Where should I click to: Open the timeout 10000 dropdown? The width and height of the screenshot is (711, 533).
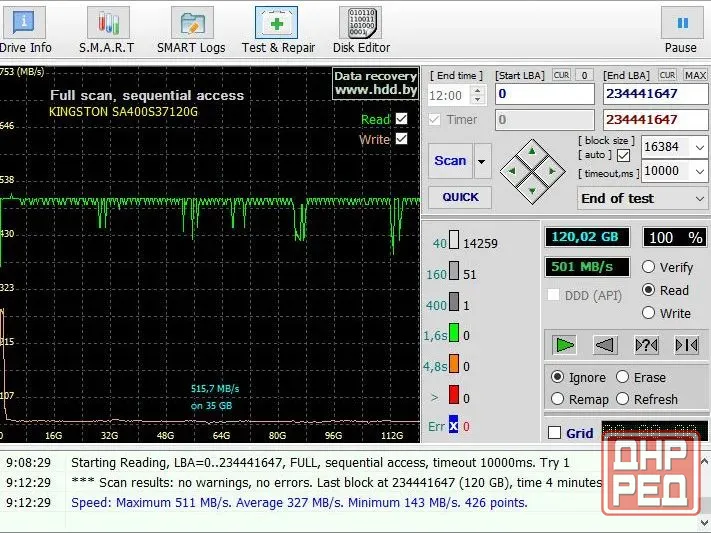point(700,171)
